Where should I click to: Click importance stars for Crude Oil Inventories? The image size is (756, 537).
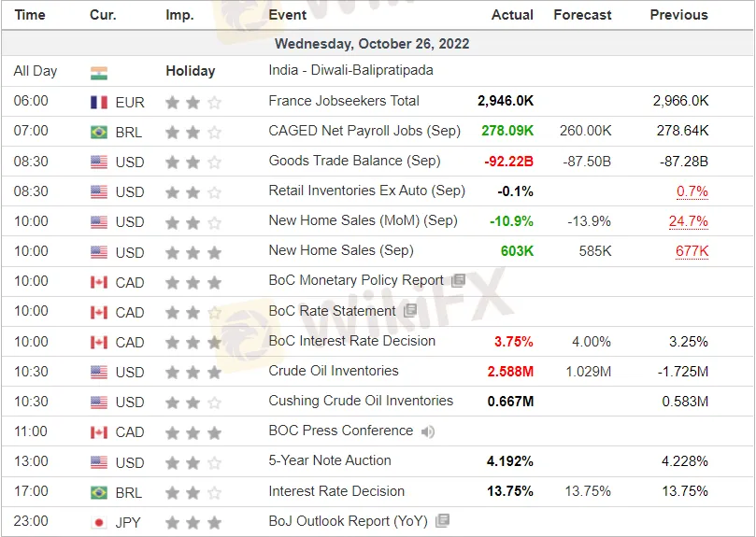(193, 372)
